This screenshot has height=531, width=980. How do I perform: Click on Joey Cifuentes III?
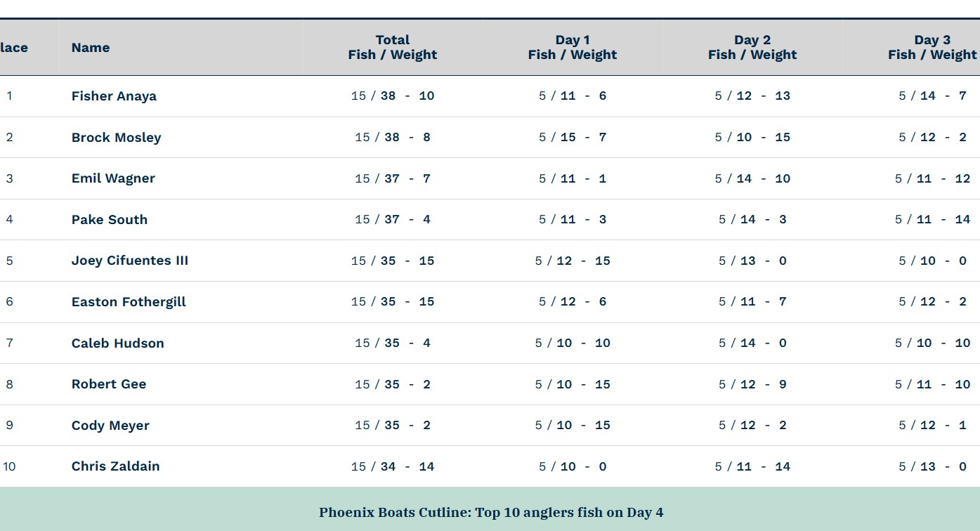pyautogui.click(x=130, y=261)
